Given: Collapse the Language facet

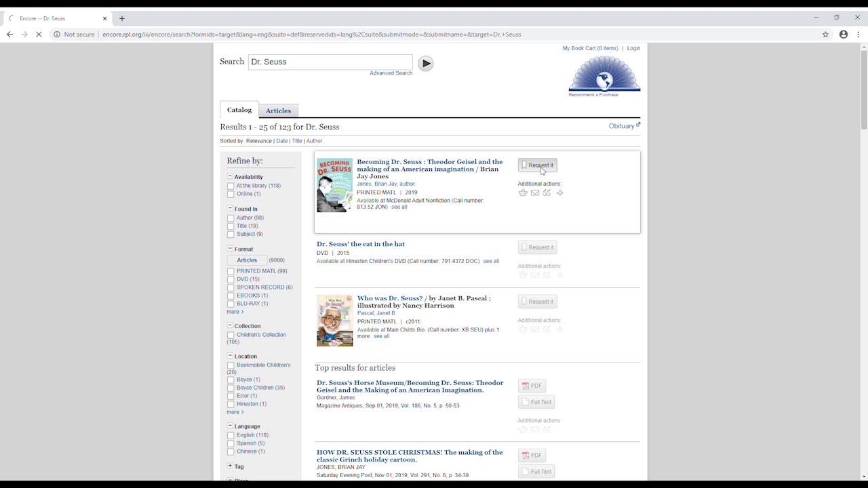Looking at the screenshot, I should [230, 426].
